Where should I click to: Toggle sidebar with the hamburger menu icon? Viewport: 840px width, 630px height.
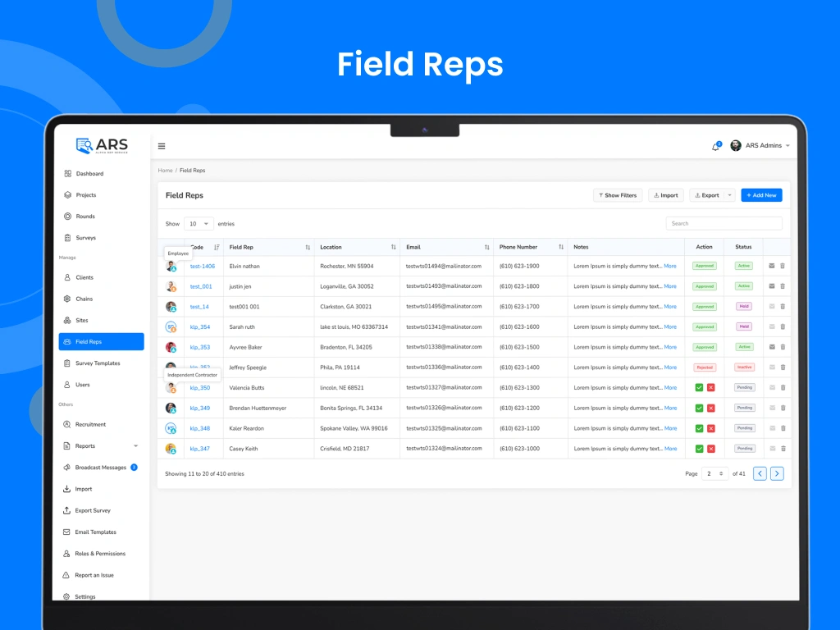coord(162,146)
